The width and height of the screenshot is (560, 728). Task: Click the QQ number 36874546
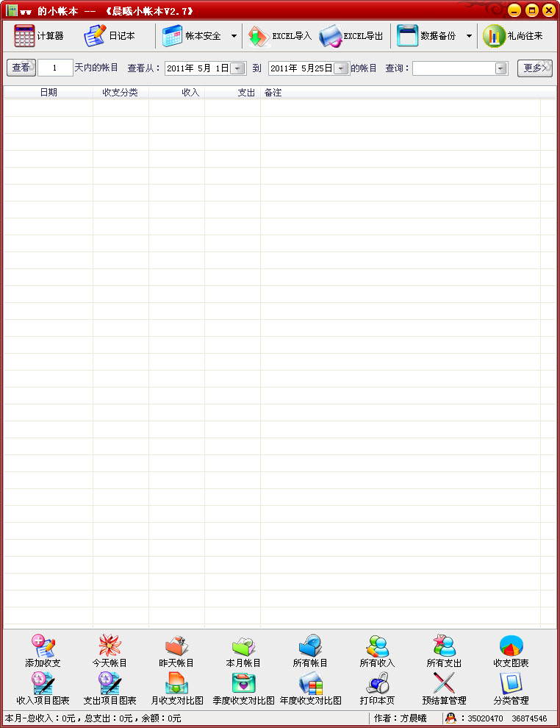pyautogui.click(x=529, y=718)
